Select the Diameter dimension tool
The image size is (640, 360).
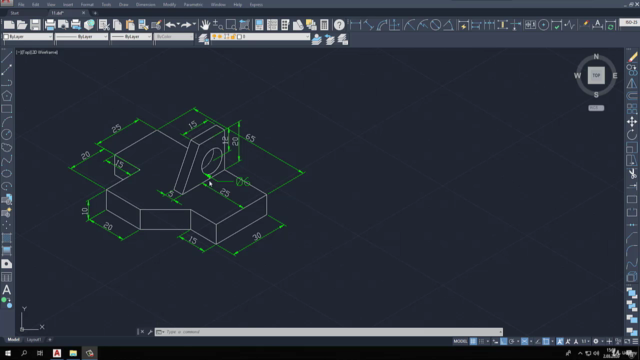click(x=436, y=25)
